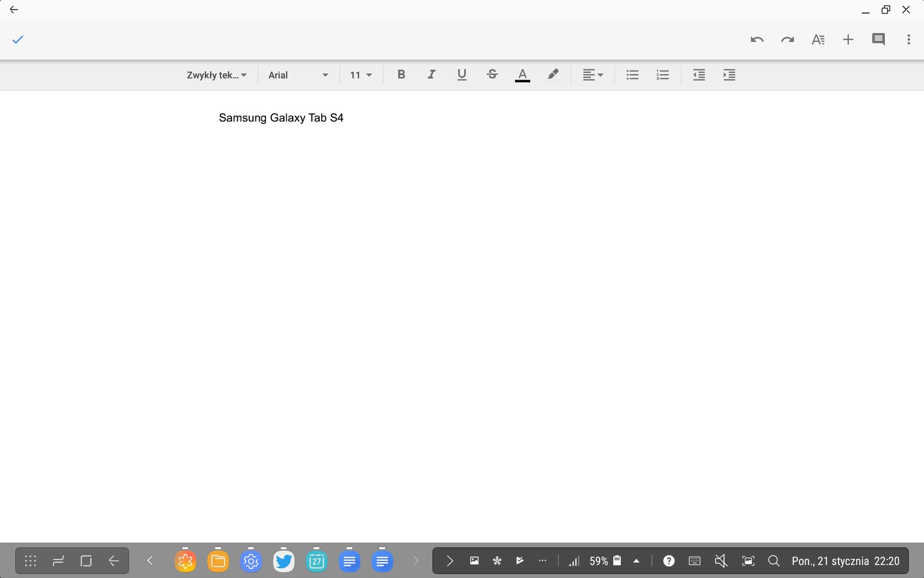Expand the paragraph alignment dropdown
The height and width of the screenshot is (578, 924).
[x=593, y=75]
